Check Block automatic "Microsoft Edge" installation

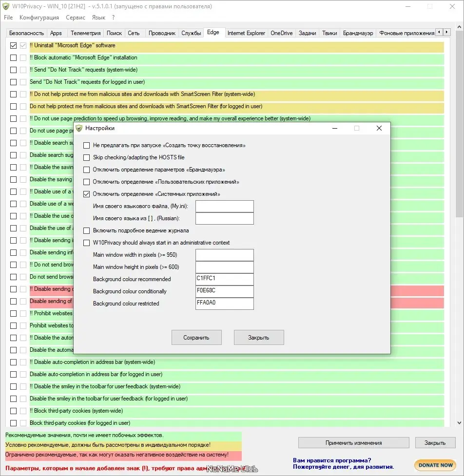(13, 57)
